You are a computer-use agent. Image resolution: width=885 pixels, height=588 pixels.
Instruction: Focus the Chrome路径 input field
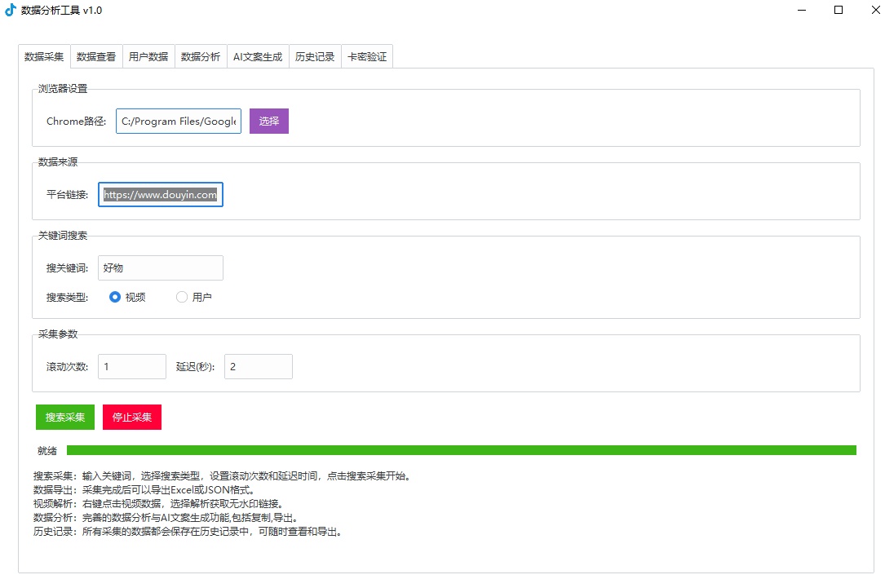[x=179, y=121]
